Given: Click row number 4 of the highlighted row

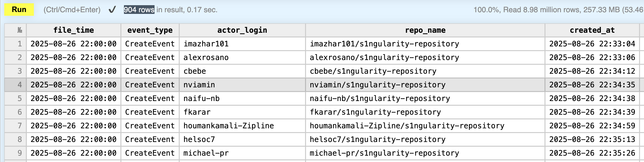Looking at the screenshot, I should pos(16,85).
